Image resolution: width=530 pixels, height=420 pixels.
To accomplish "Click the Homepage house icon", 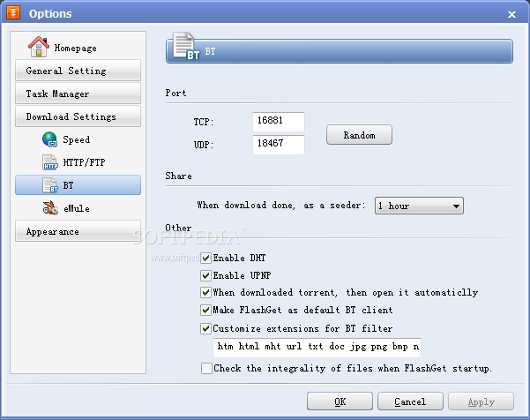I will point(39,47).
